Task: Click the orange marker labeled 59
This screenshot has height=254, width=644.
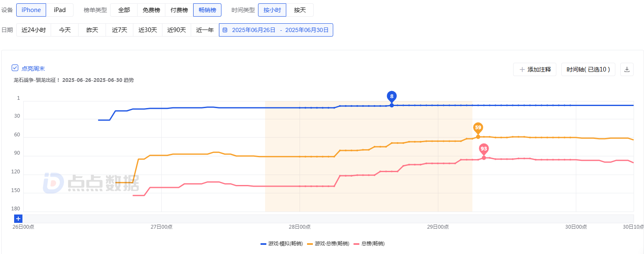Action: (478, 128)
